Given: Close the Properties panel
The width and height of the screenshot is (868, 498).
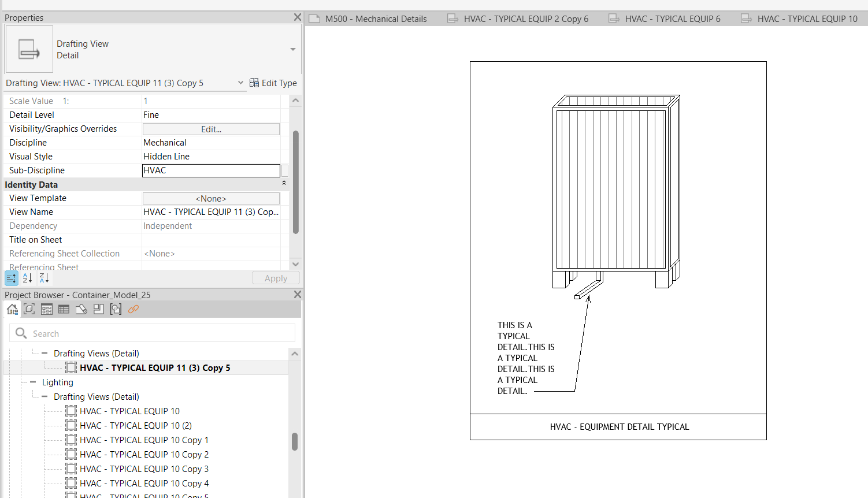Looking at the screenshot, I should point(297,17).
